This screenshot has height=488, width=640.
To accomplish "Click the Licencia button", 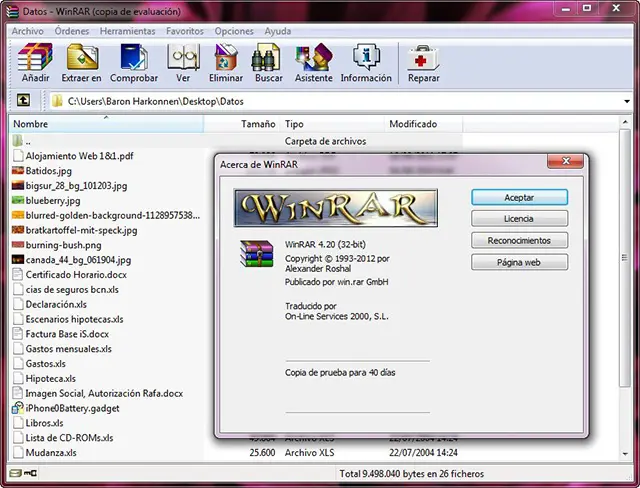I will 519,218.
